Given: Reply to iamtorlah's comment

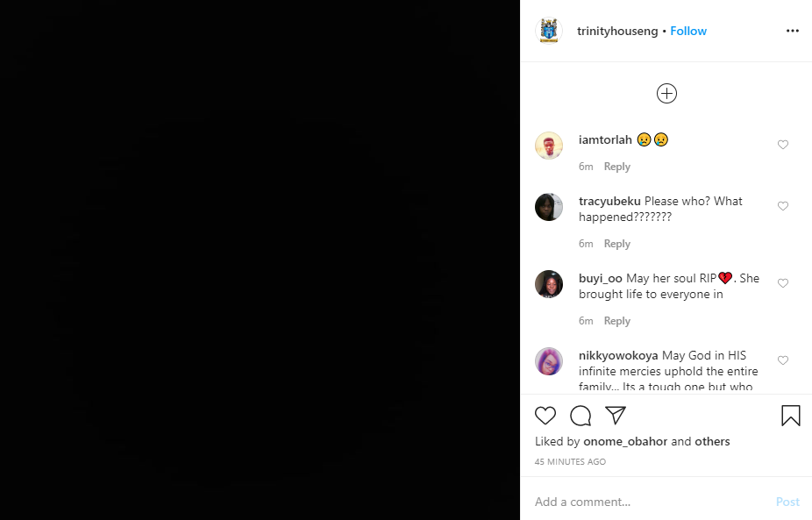Looking at the screenshot, I should [x=616, y=167].
